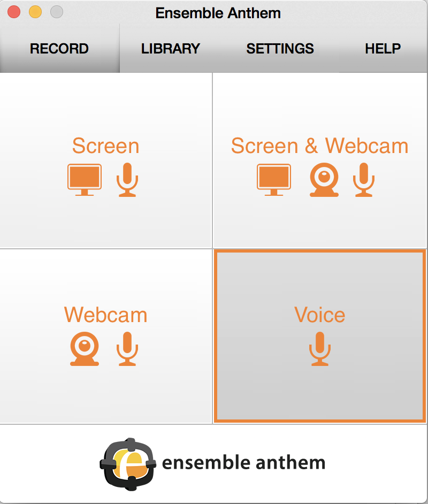Click the monitor icon under Screen
Screen dimensions: 428x504
(85, 180)
